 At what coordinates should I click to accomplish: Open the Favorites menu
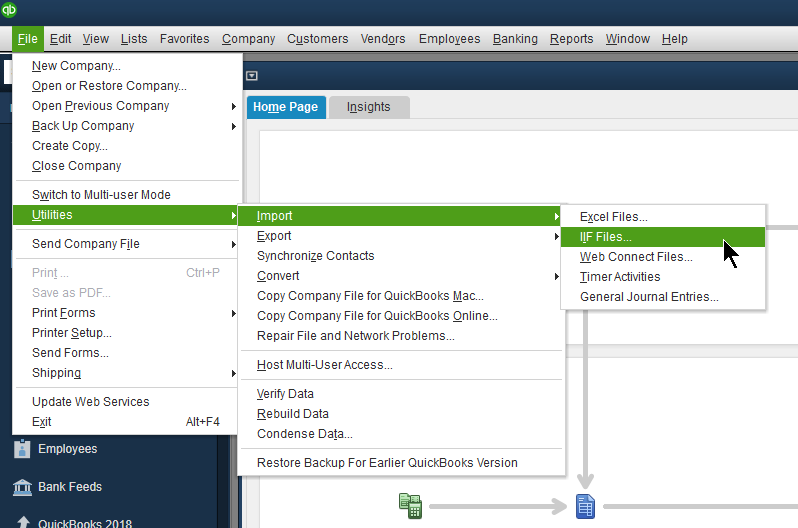point(184,39)
